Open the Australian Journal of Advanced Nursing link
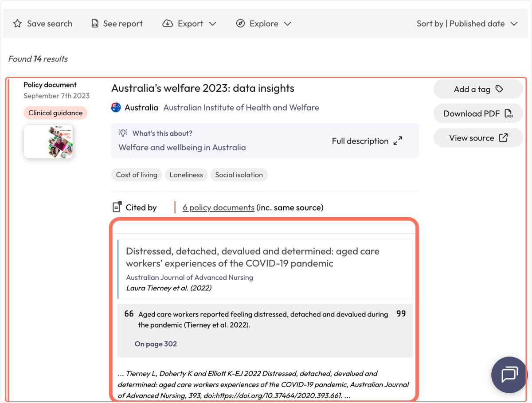The height and width of the screenshot is (403, 532). point(190,278)
